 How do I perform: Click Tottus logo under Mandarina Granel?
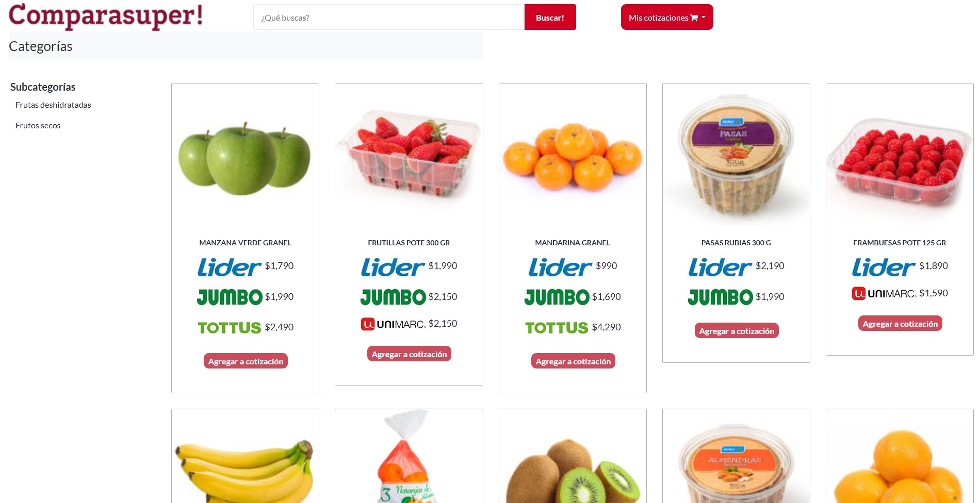[x=557, y=328]
